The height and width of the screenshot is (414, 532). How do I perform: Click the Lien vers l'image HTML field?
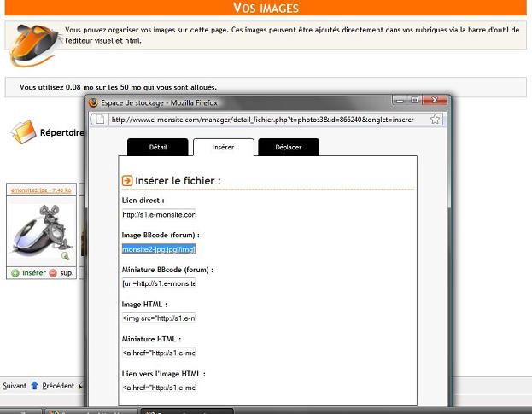pos(159,388)
